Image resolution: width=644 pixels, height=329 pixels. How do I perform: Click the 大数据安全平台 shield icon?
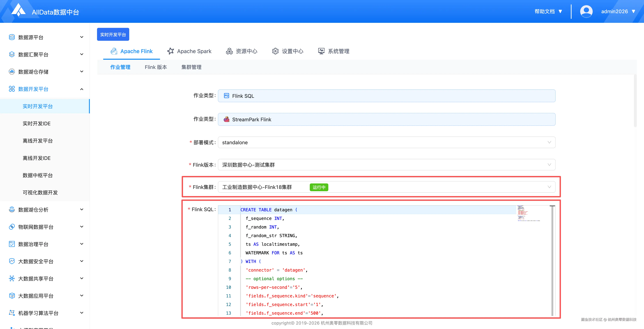[12, 261]
